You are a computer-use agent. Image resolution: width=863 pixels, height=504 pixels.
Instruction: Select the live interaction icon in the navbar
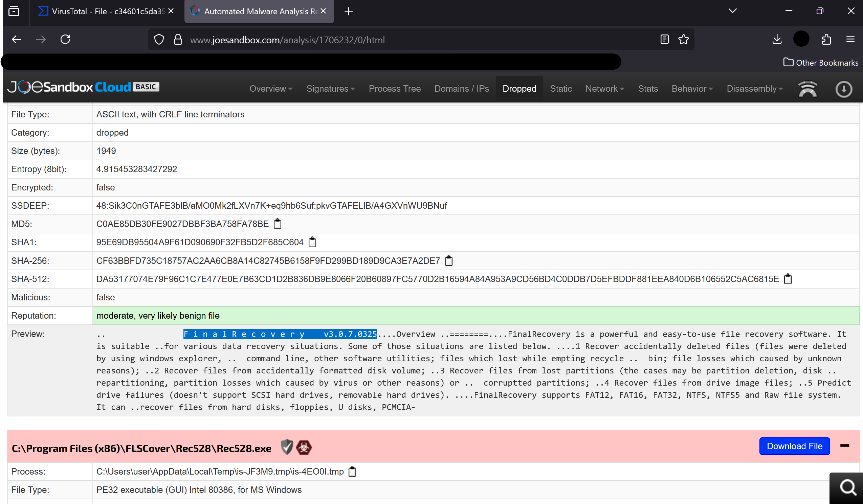pos(808,89)
